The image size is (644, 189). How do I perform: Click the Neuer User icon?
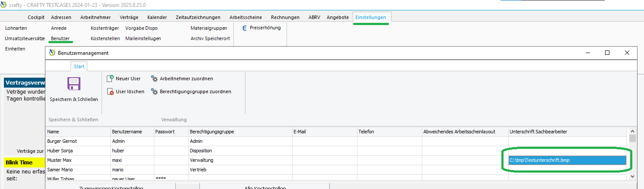pyautogui.click(x=110, y=79)
